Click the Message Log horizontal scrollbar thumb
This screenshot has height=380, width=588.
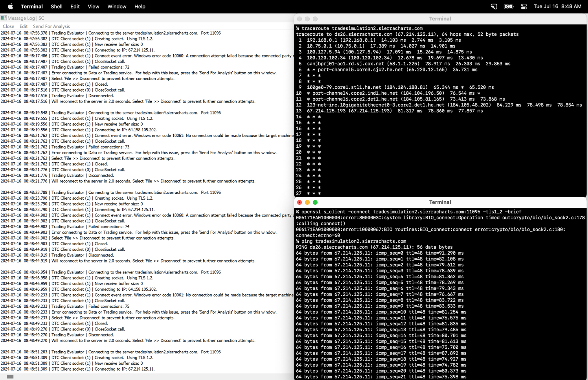(x=10, y=377)
